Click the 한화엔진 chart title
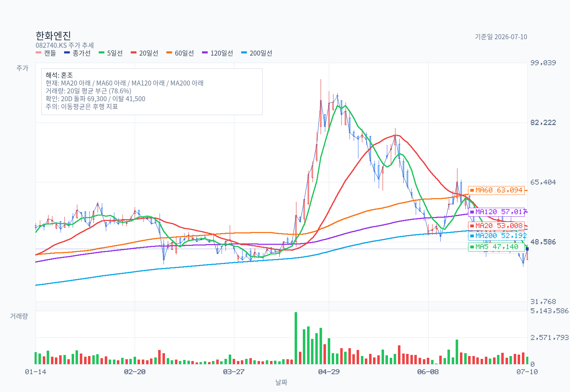The image size is (570, 392). point(53,36)
